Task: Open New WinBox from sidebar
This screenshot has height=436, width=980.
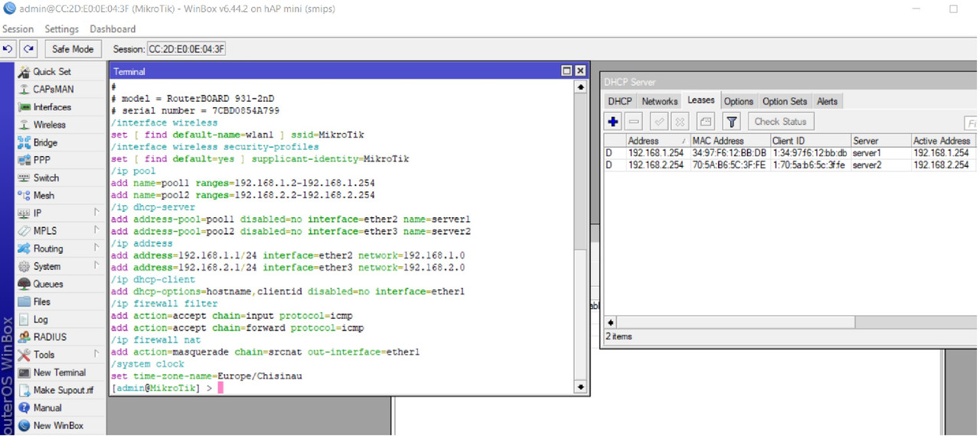Action: (x=58, y=425)
